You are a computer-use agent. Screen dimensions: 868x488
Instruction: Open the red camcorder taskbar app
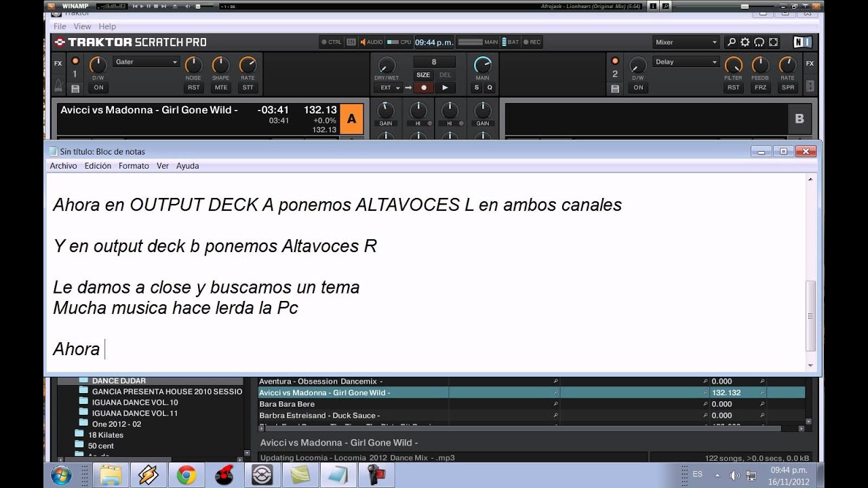(x=375, y=474)
